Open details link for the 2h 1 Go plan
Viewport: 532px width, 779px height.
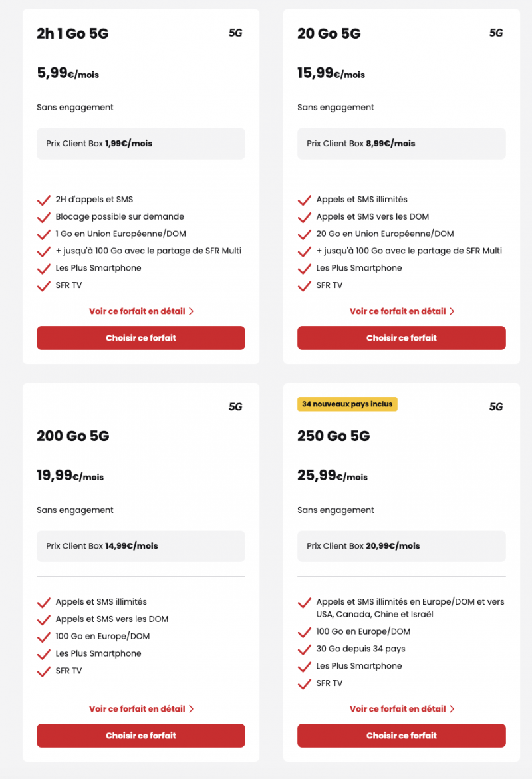pos(136,311)
